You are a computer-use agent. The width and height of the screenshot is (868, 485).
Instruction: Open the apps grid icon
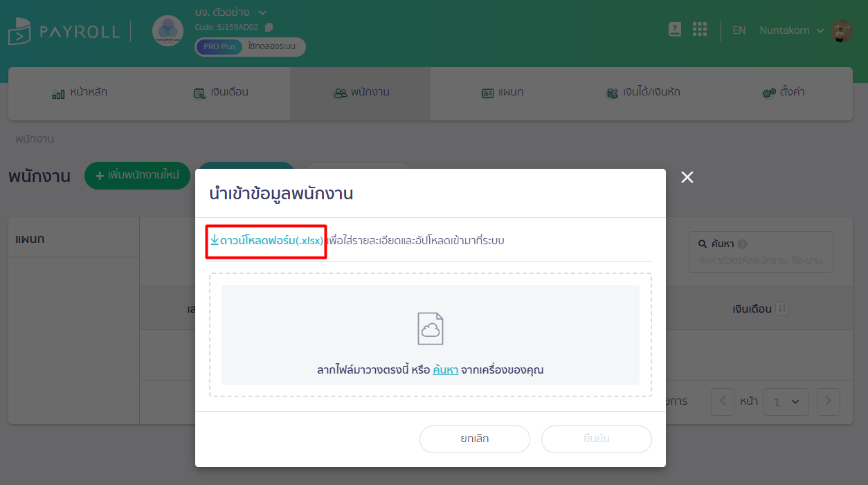[700, 29]
